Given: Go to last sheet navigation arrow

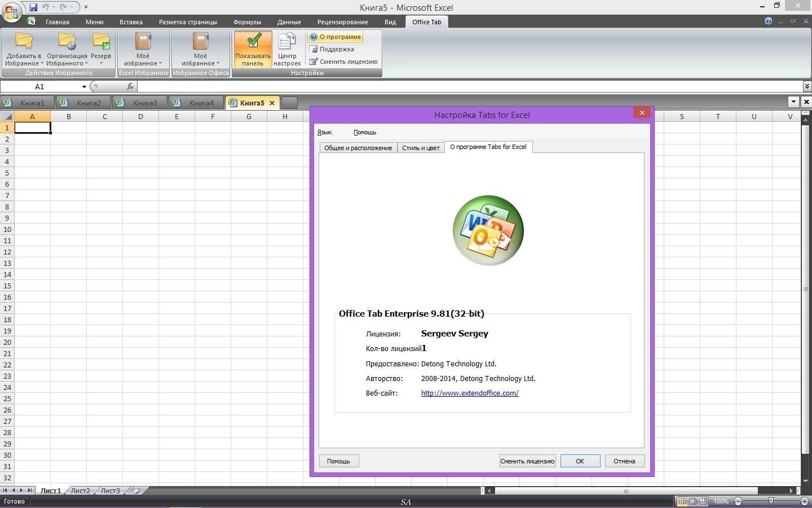Looking at the screenshot, I should pyautogui.click(x=30, y=491).
